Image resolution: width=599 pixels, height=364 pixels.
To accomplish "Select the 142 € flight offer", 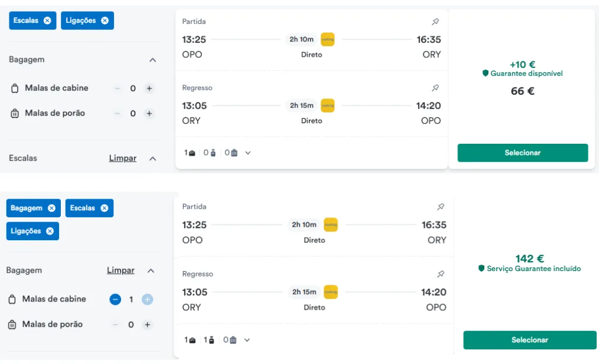I will pyautogui.click(x=529, y=340).
